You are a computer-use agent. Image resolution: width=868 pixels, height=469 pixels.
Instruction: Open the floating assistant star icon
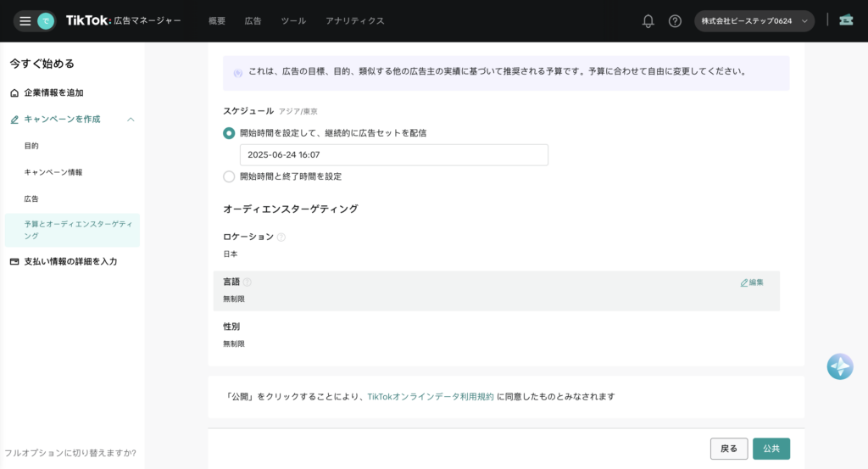click(840, 366)
